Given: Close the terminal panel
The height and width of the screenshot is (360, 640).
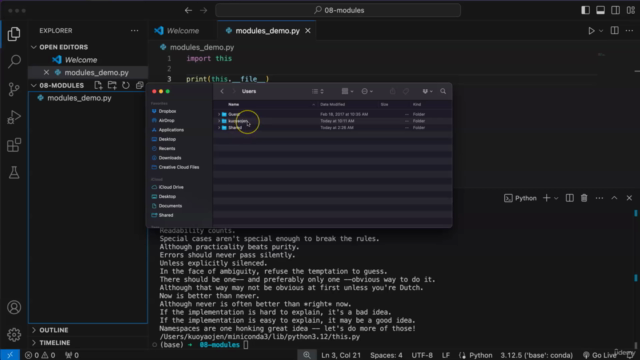Looking at the screenshot, I should (629, 198).
